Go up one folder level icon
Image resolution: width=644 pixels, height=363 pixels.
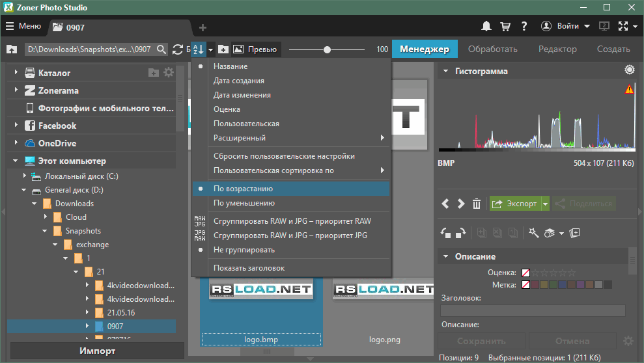tap(12, 49)
